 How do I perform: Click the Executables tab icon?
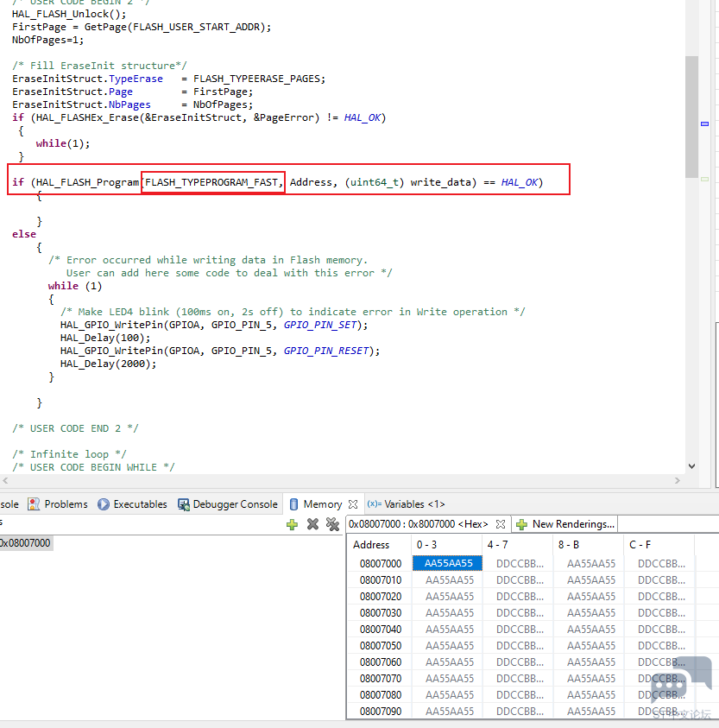click(104, 504)
